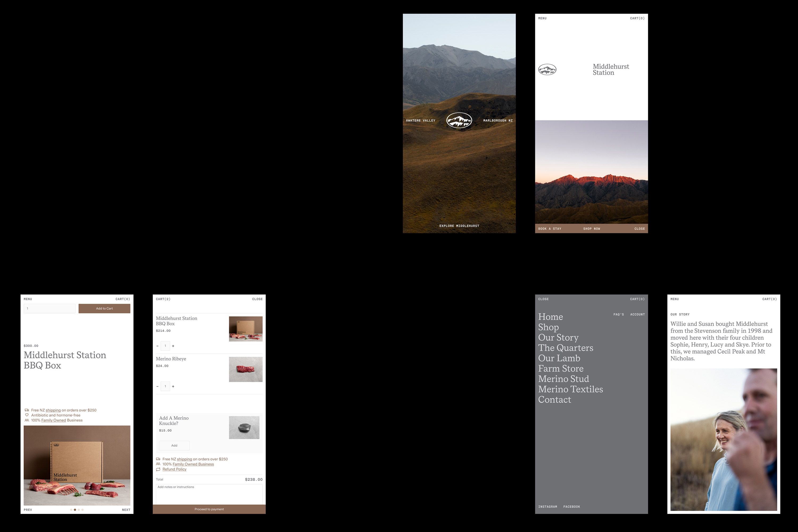Click the mountain logo on the landscape landing screen
This screenshot has width=798, height=532.
pyautogui.click(x=459, y=120)
